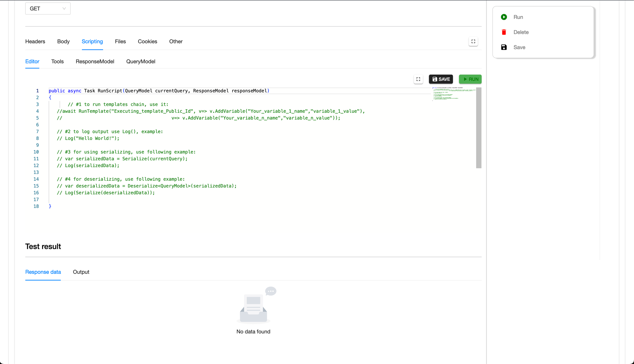Open the GET method dropdown
This screenshot has width=634, height=364.
(48, 9)
